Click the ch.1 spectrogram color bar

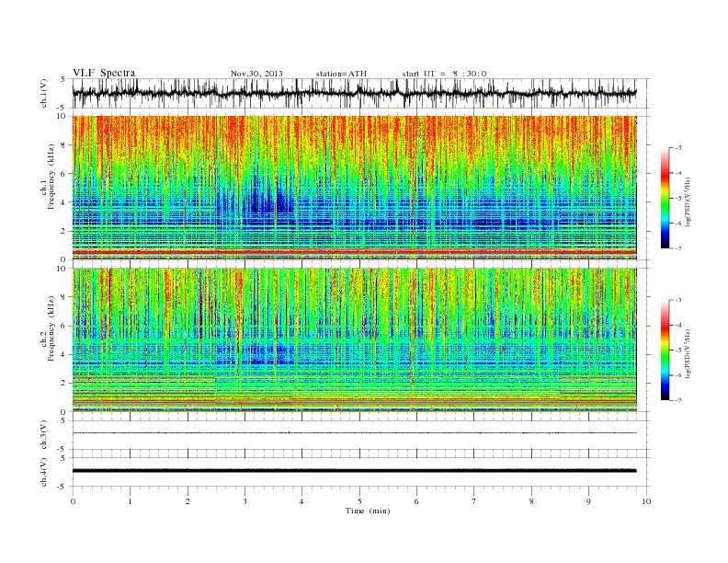[665, 198]
